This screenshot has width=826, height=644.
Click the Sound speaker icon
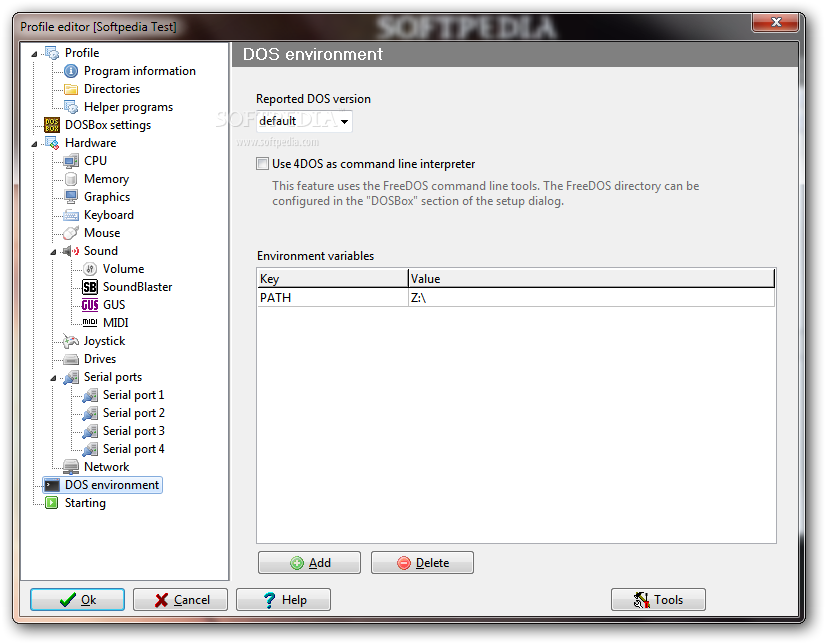click(x=71, y=251)
